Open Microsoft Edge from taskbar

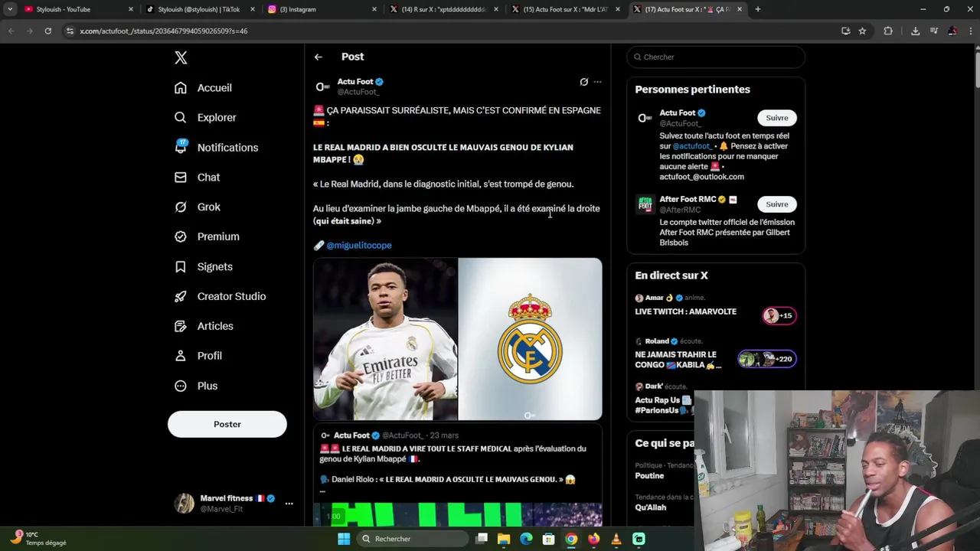pos(526,539)
